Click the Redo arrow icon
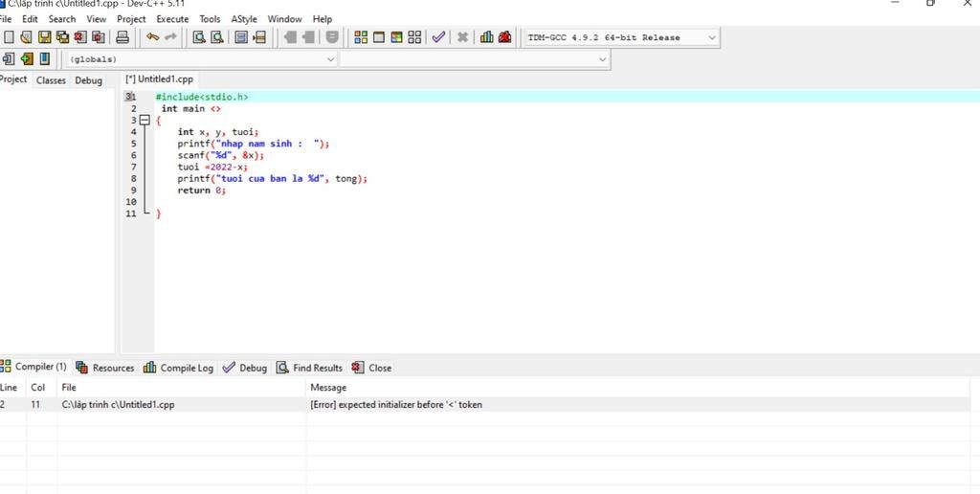Image resolution: width=980 pixels, height=494 pixels. [x=170, y=37]
